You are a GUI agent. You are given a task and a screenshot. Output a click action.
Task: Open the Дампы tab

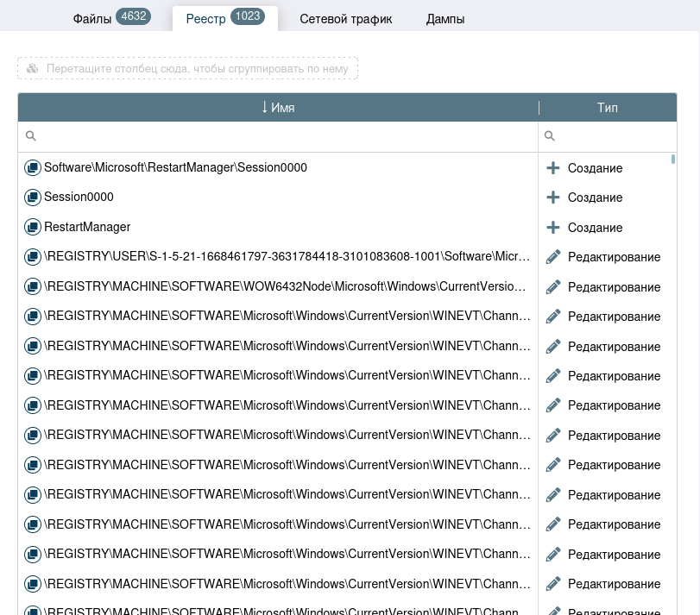(x=445, y=19)
